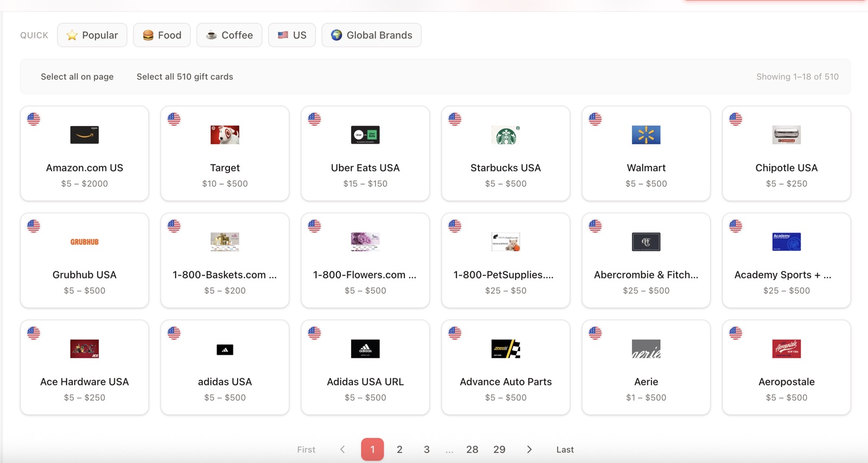This screenshot has width=868, height=463.
Task: Click the First page link
Action: click(306, 449)
